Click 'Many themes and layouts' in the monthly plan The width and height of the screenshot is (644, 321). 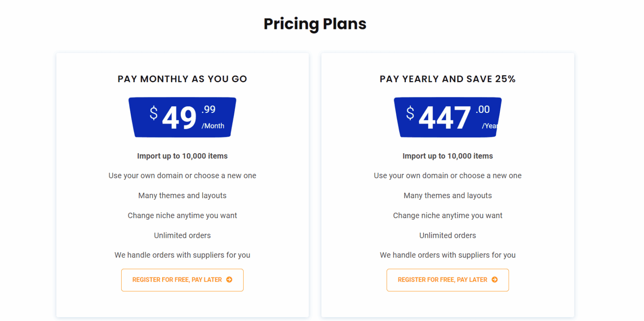click(182, 195)
